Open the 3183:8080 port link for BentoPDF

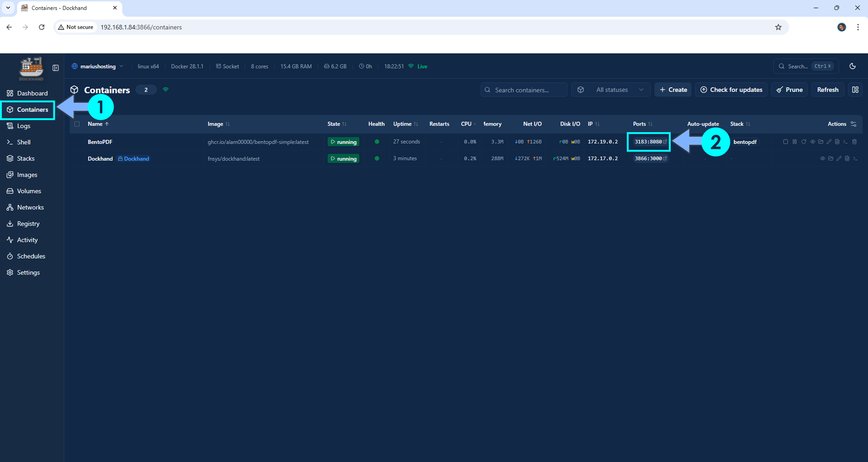[648, 142]
